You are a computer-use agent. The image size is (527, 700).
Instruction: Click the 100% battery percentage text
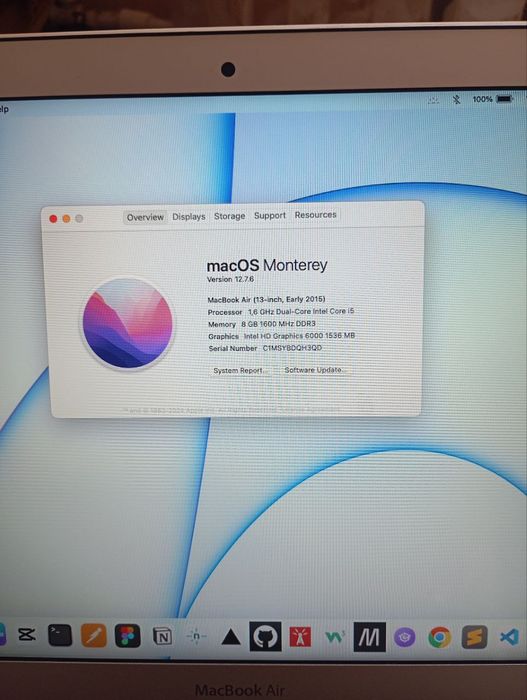pos(482,99)
